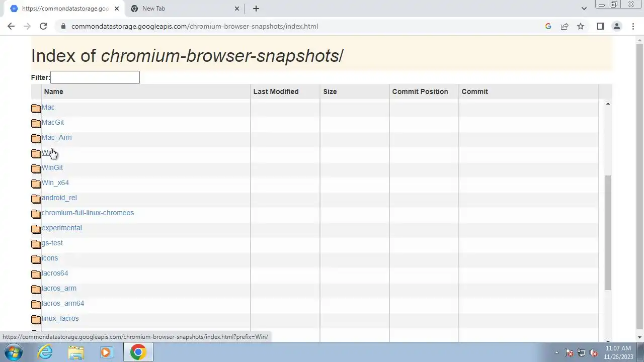This screenshot has width=644, height=362.
Task: Reload the page with the refresh icon
Action: tap(43, 26)
